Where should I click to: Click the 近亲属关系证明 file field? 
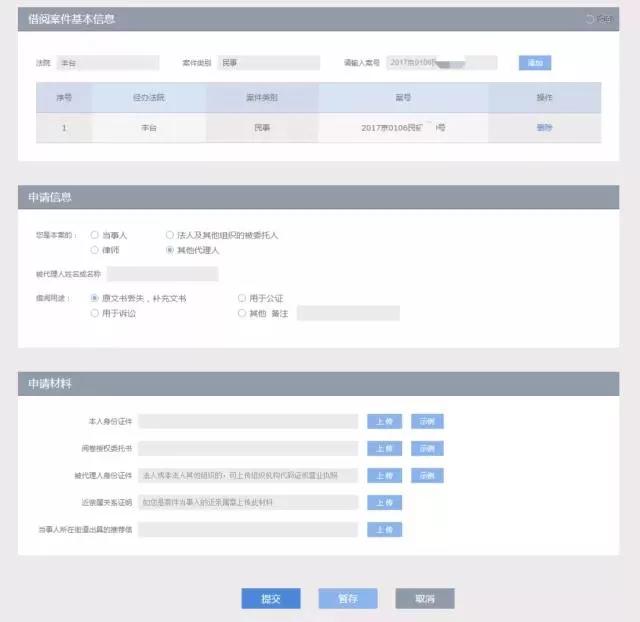[x=248, y=502]
